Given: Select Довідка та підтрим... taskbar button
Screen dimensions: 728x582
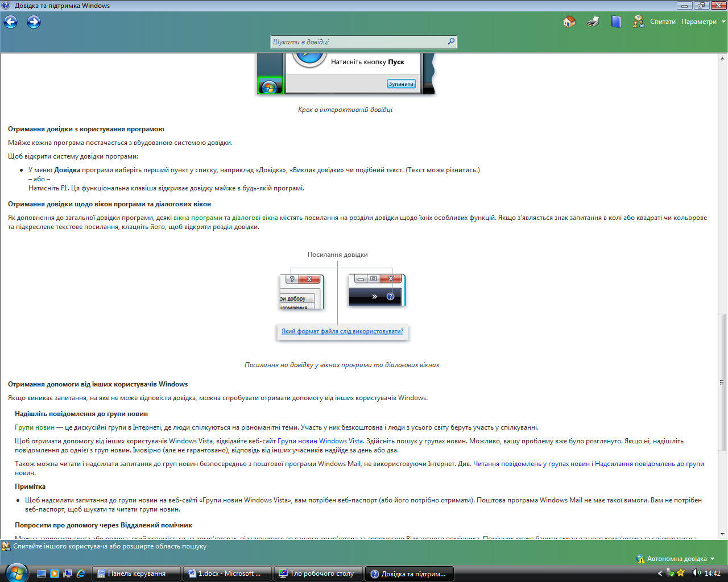Looking at the screenshot, I should pyautogui.click(x=409, y=573).
